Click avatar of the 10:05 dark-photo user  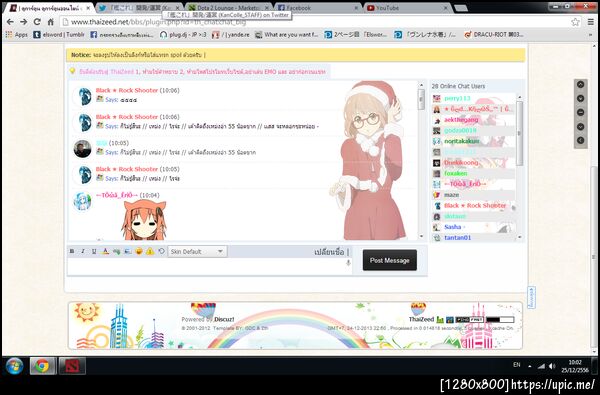[x=82, y=149]
